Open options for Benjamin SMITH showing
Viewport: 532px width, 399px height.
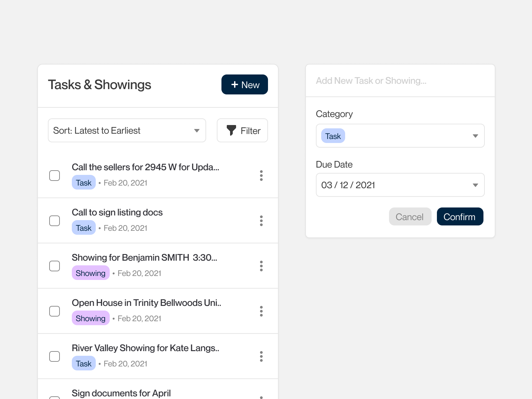click(x=261, y=266)
